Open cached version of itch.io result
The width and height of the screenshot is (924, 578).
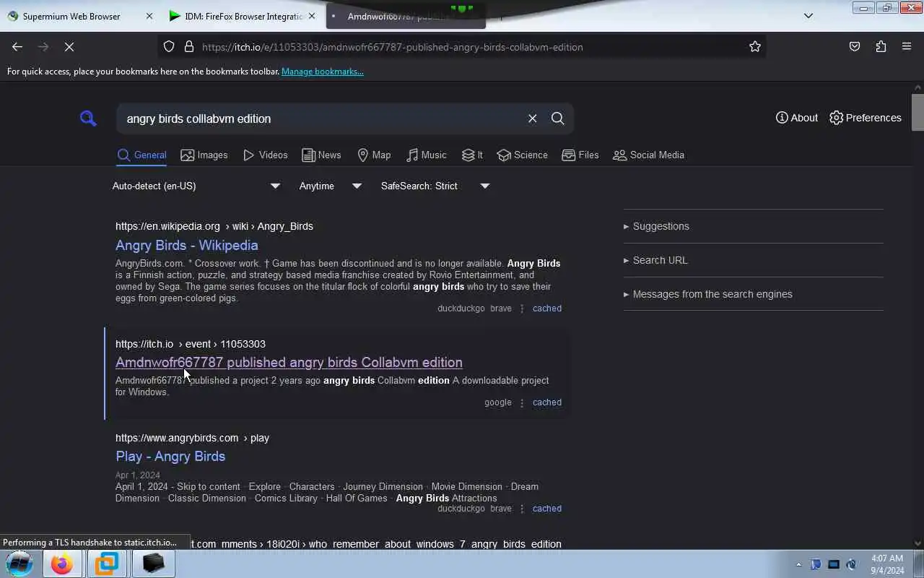547,402
